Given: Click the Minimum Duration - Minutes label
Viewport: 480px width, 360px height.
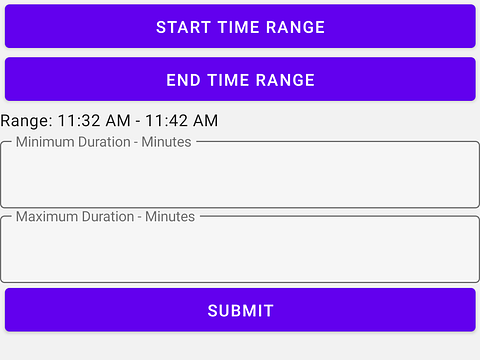Looking at the screenshot, I should point(104,142).
